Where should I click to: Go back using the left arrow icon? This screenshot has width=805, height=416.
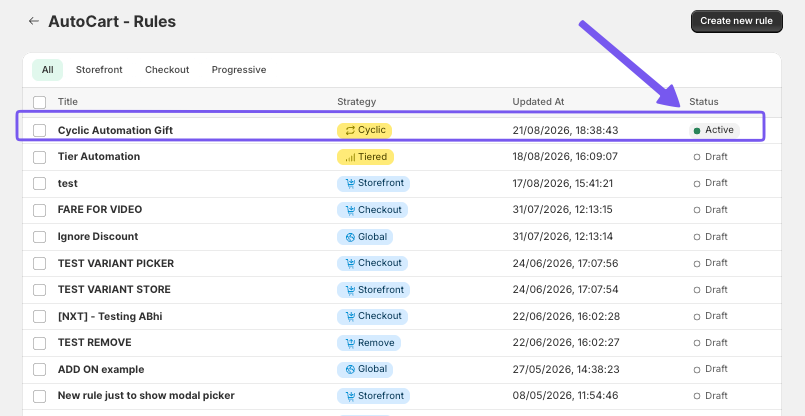click(34, 21)
